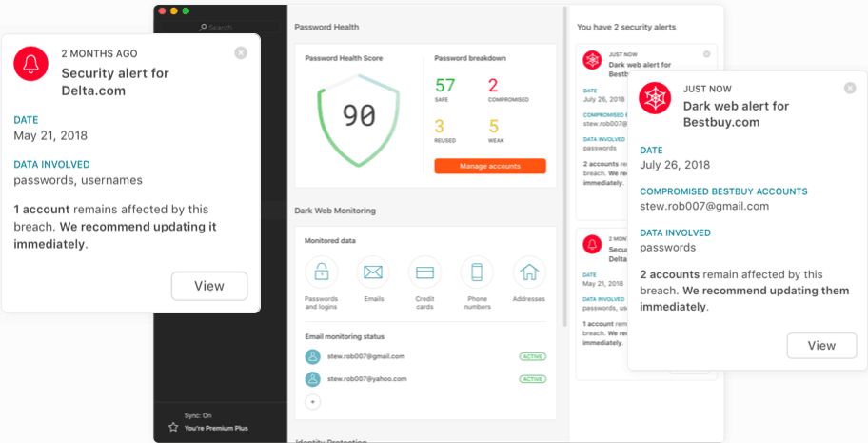868x443 pixels.
Task: Click avatar icon next to stew.rob007@gmail.com
Action: 313,356
